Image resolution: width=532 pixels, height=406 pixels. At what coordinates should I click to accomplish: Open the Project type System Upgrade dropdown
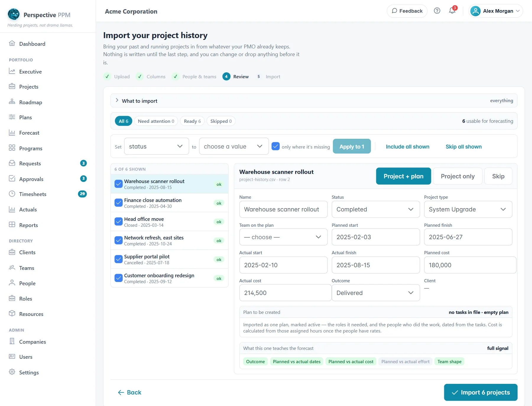tap(468, 209)
